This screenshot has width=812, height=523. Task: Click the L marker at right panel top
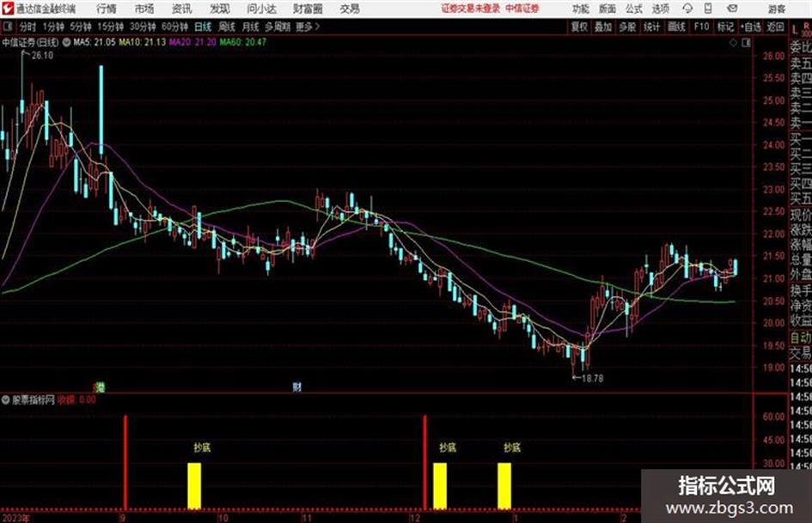coord(795,30)
